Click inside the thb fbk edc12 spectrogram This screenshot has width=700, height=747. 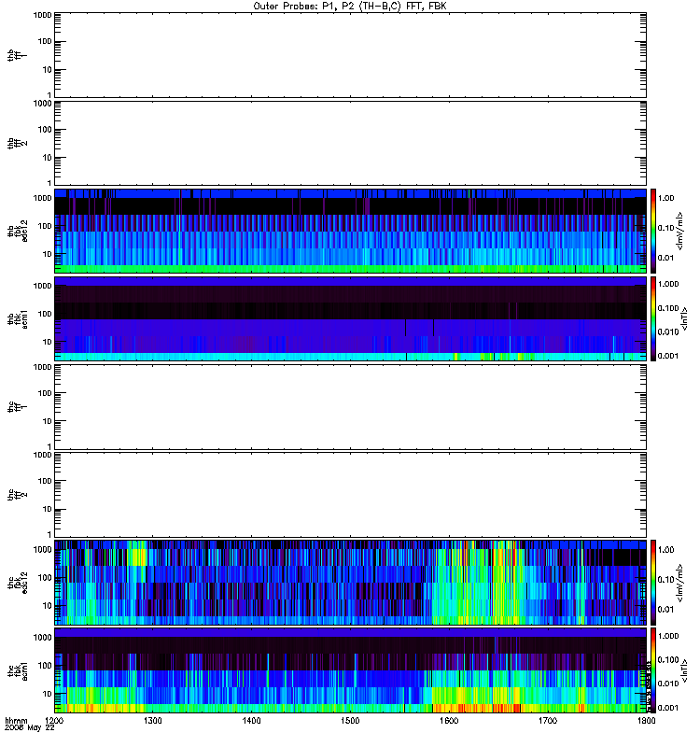[x=350, y=231]
